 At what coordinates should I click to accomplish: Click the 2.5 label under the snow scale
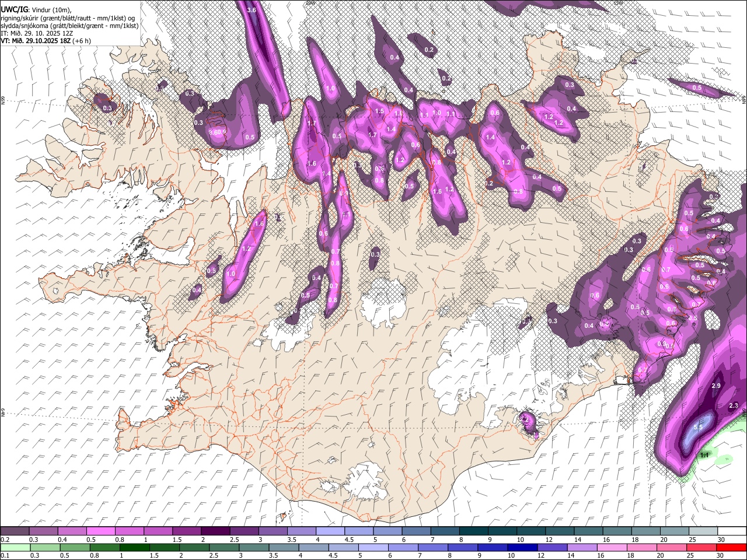tap(235, 540)
